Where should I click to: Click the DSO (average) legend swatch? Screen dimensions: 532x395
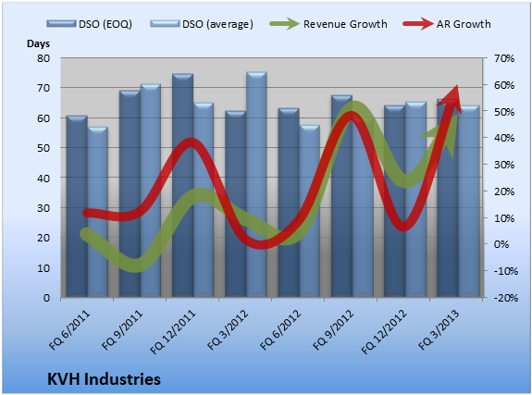[165, 23]
